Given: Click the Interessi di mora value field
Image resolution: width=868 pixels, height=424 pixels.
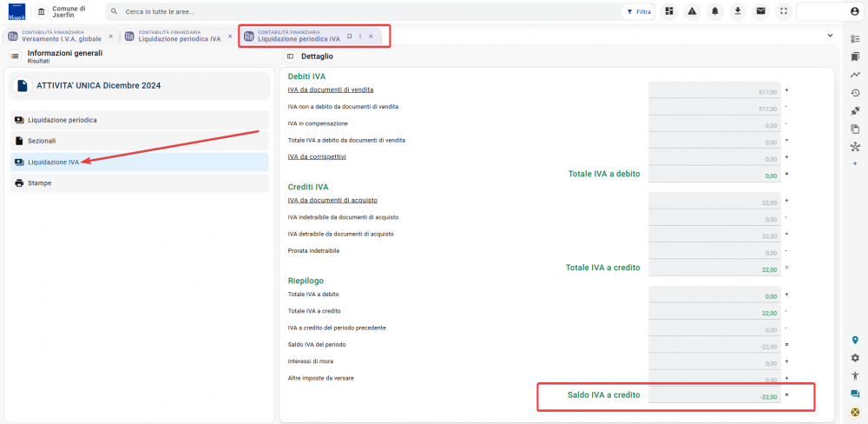Looking at the screenshot, I should (714, 361).
